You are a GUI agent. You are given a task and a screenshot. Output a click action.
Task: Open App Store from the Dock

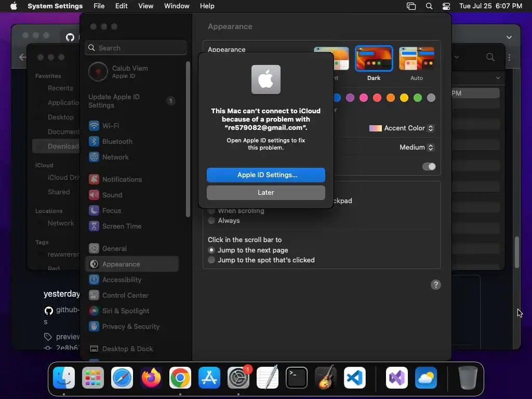pyautogui.click(x=209, y=378)
